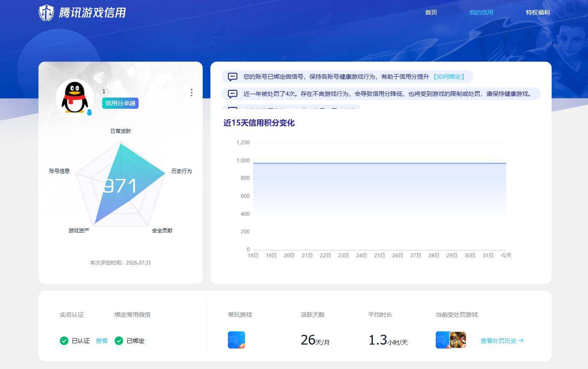Screen dimensions: 588x369
Task: Click the 近15天信用积分变化 heading
Action: pos(259,123)
